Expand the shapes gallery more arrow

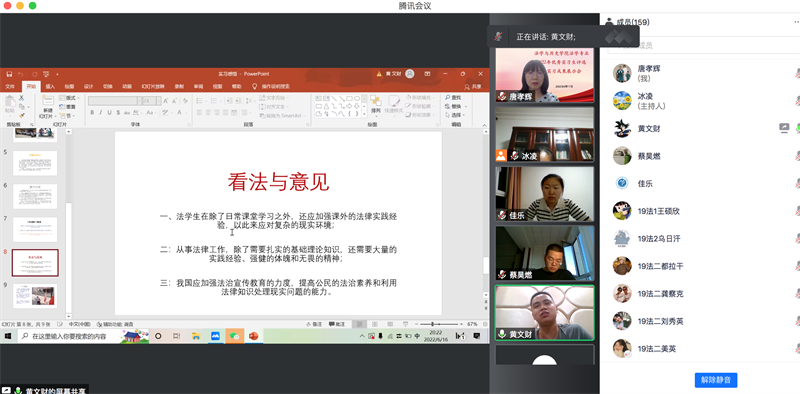coord(364,115)
